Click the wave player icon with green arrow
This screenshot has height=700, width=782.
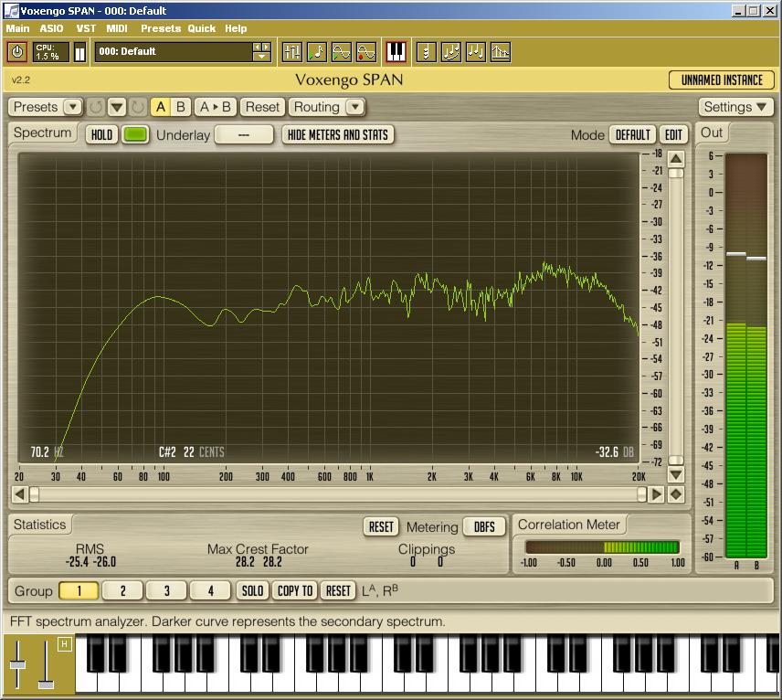342,52
